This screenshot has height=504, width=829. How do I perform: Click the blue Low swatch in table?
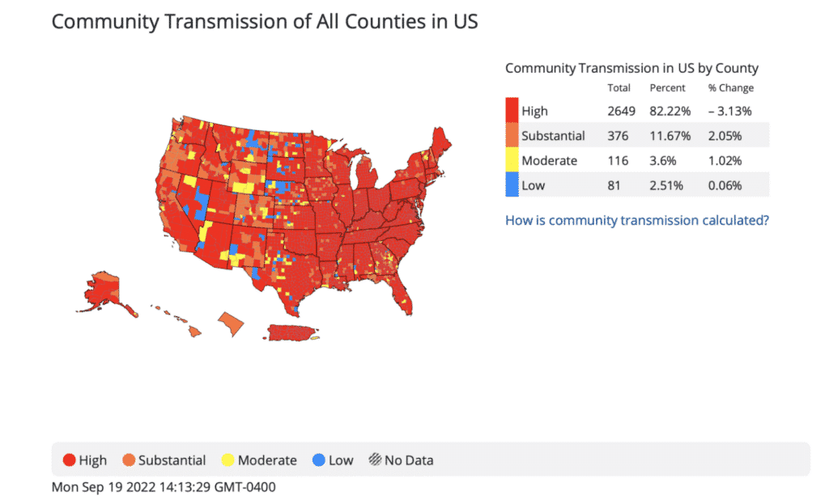(512, 185)
